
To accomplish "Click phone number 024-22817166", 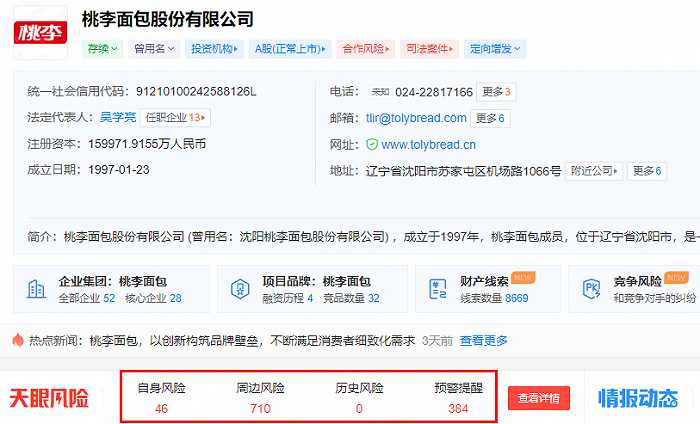I will 433,92.
